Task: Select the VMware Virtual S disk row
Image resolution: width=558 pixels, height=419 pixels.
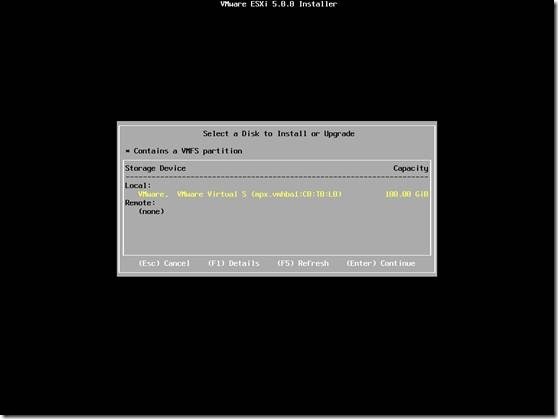Action: click(277, 194)
